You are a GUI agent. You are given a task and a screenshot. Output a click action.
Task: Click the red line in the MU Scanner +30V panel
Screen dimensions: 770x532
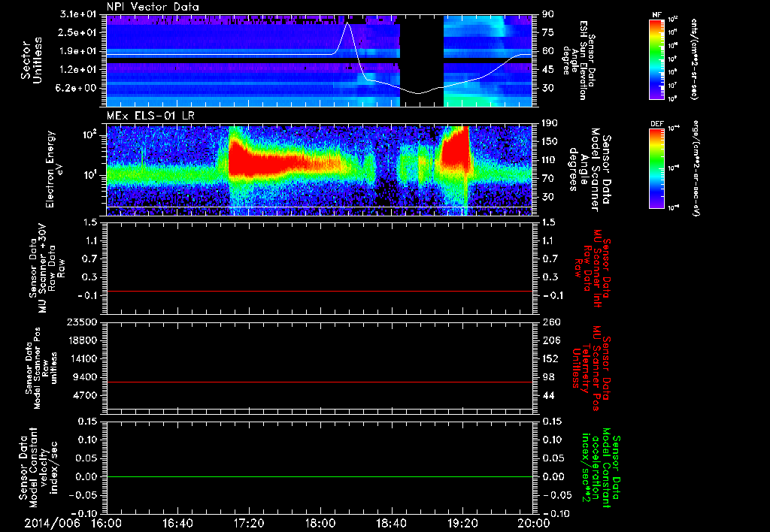[320, 291]
